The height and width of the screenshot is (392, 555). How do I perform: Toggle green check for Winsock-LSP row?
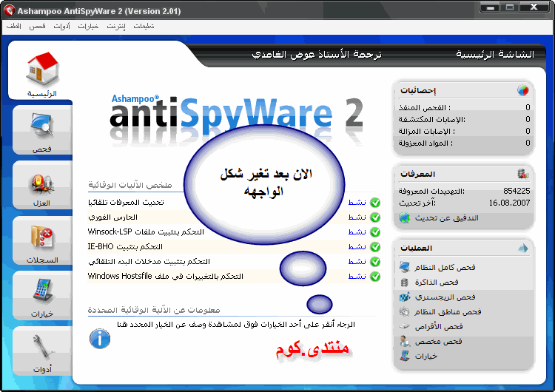coord(375,232)
